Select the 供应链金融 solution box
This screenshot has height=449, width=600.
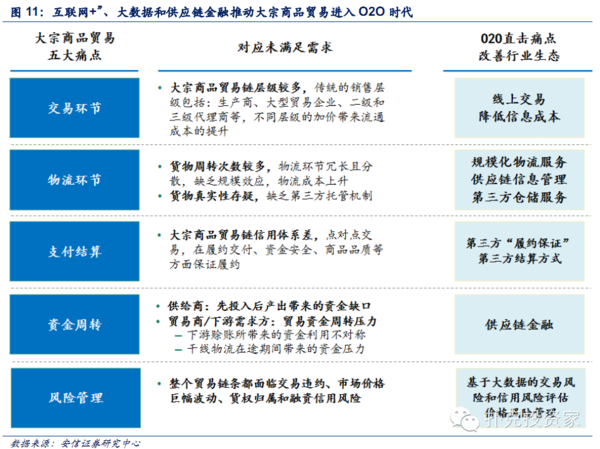pos(513,327)
